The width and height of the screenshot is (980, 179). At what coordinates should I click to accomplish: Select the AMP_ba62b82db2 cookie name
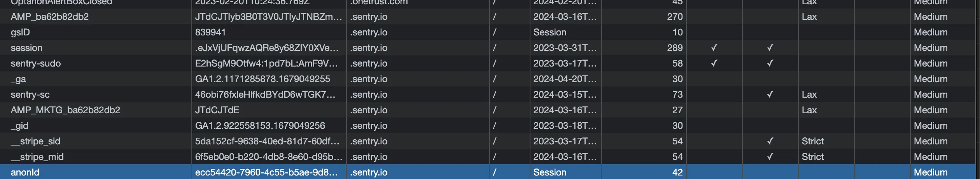(x=50, y=17)
